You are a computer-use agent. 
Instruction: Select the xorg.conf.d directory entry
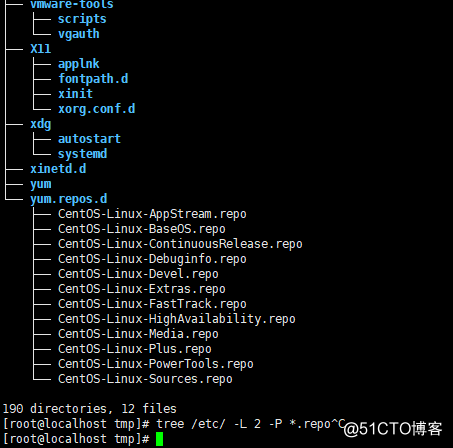pyautogui.click(x=97, y=109)
